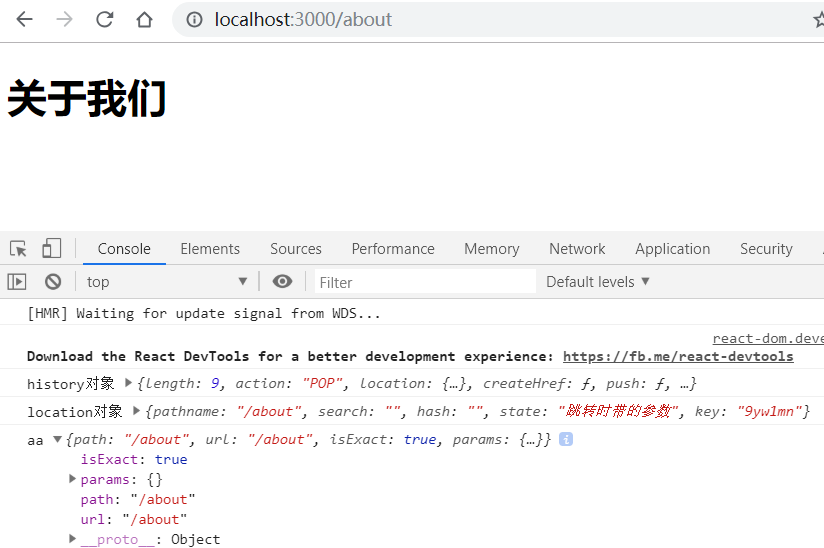Show the console sidebar icon
This screenshot has height=548, width=824.
(17, 282)
